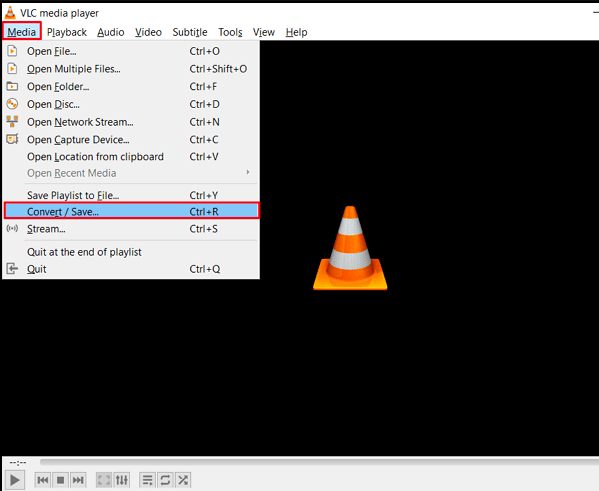Screen dimensions: 599x491
Task: Open the Help menu
Action: [x=296, y=32]
